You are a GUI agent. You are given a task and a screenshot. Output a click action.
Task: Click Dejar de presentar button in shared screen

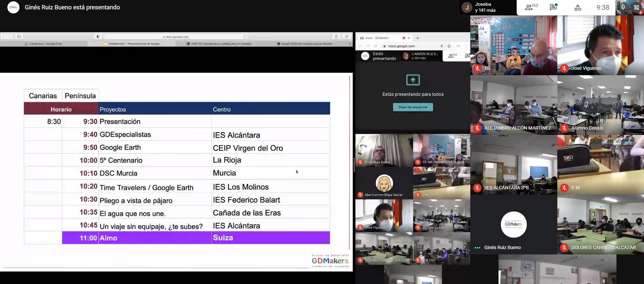pos(413,107)
